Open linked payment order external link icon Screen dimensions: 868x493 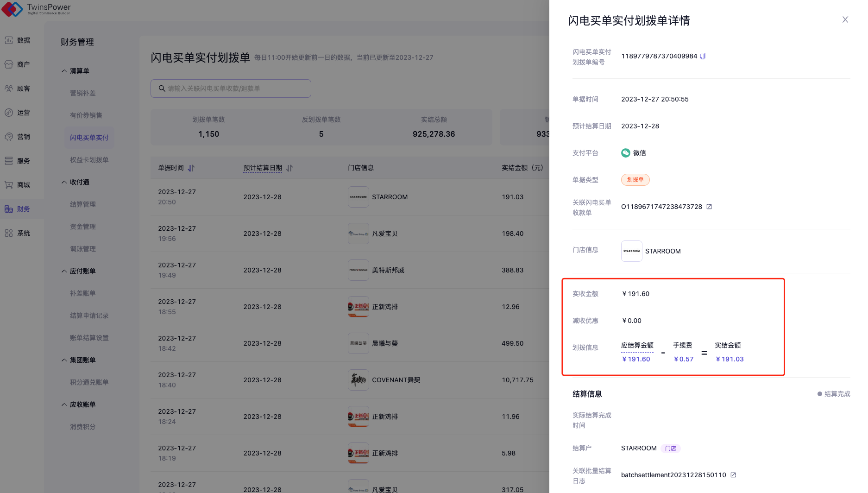[x=709, y=207]
